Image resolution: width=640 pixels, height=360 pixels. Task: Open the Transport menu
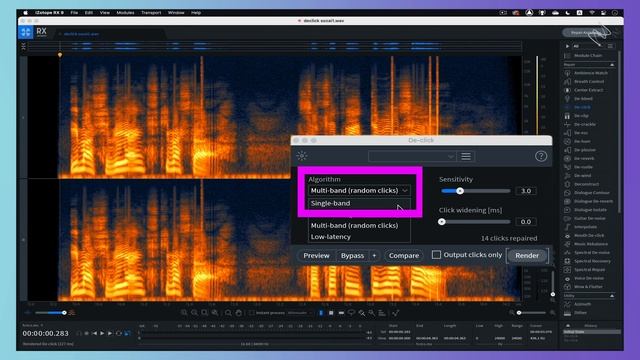click(x=151, y=13)
